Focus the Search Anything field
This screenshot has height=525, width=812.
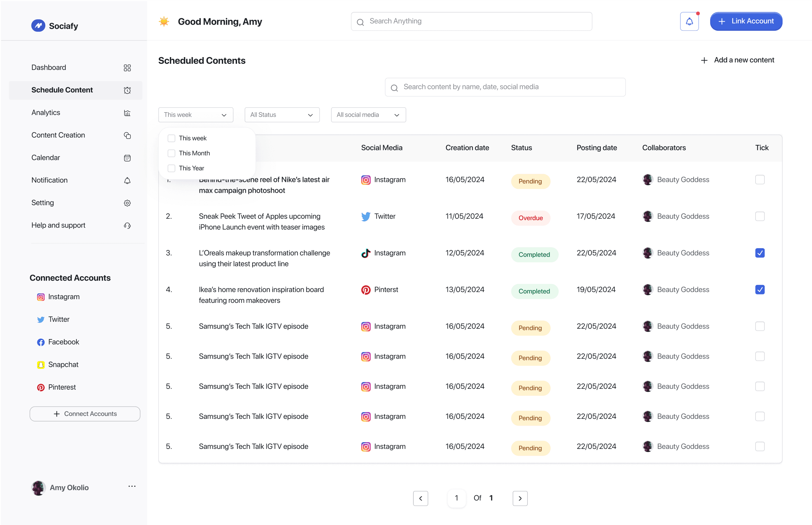click(x=471, y=22)
